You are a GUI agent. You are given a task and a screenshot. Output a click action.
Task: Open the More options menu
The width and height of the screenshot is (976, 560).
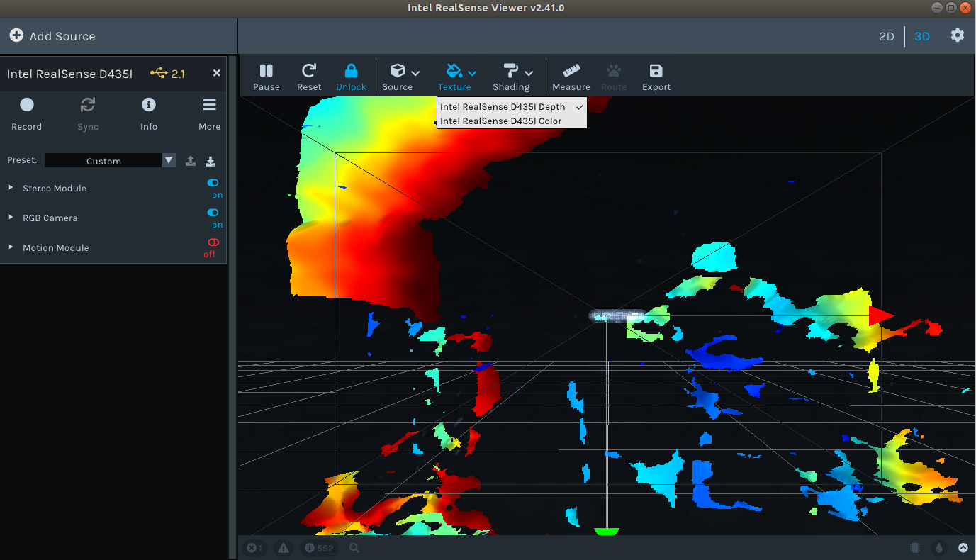point(209,112)
